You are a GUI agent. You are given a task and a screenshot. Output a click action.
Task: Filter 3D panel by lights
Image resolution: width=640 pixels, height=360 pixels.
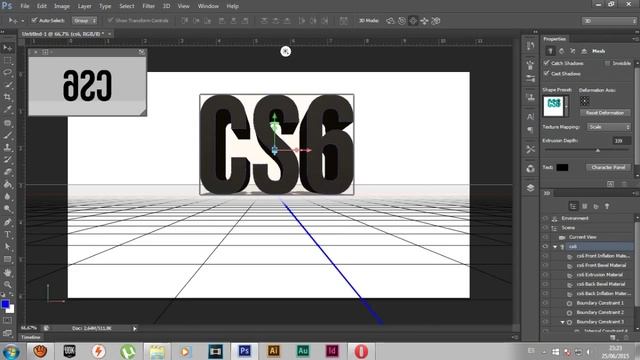(x=607, y=206)
